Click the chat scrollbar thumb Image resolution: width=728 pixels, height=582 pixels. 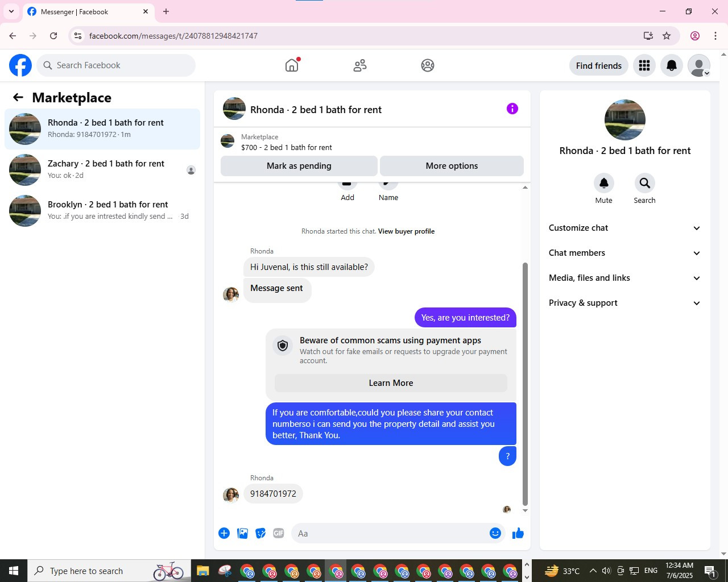525,384
